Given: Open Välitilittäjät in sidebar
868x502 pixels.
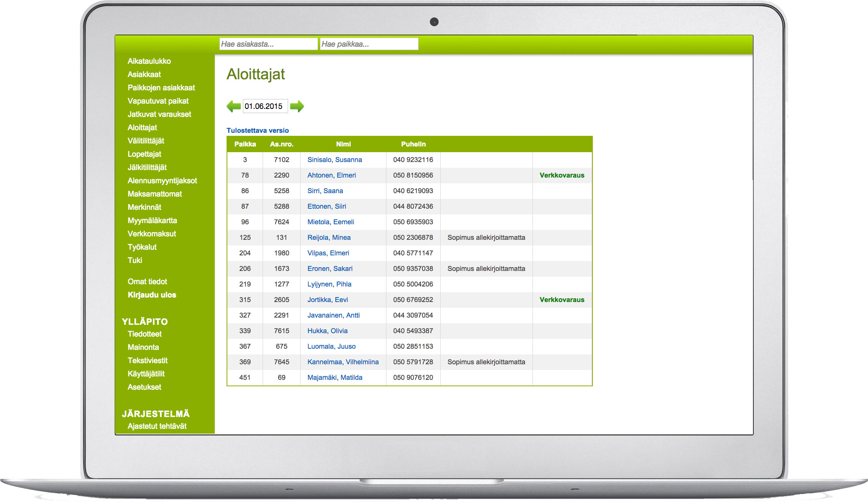Looking at the screenshot, I should click(x=146, y=141).
